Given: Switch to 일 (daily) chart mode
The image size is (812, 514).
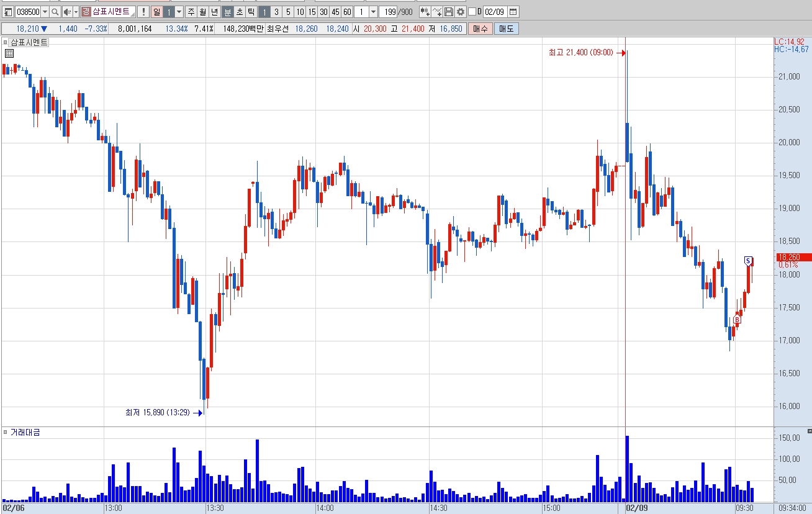Looking at the screenshot, I should coord(156,12).
